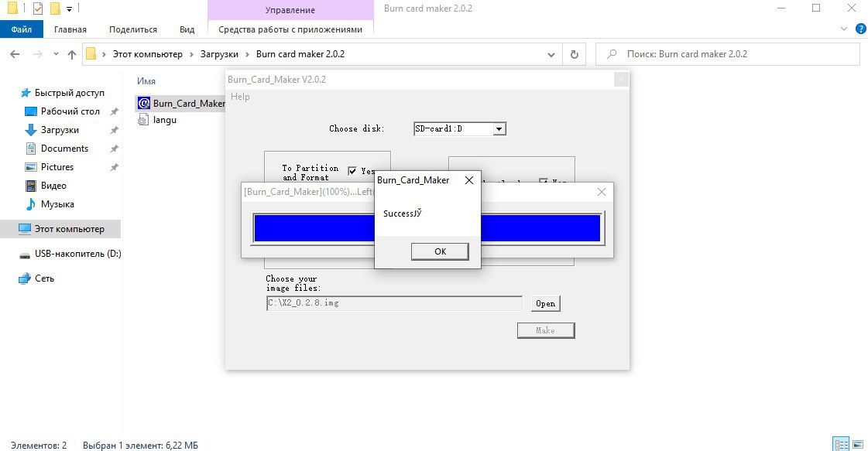Click the Make button

(546, 330)
